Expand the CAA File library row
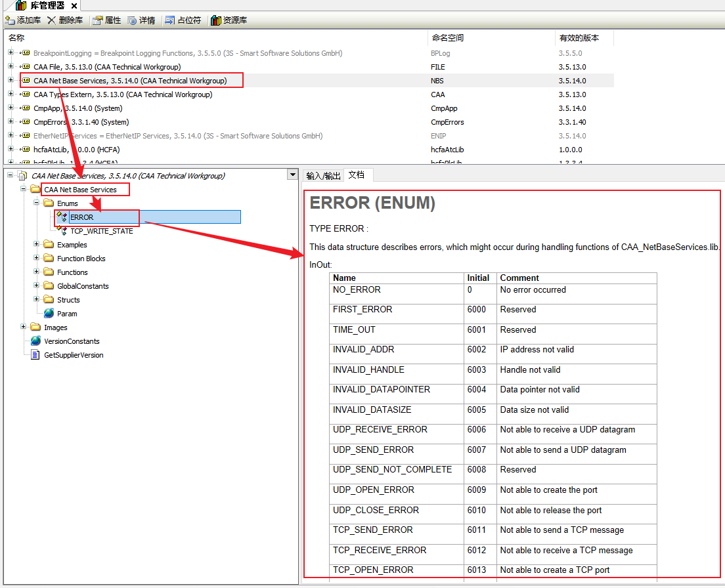The width and height of the screenshot is (725, 588). (x=11, y=67)
